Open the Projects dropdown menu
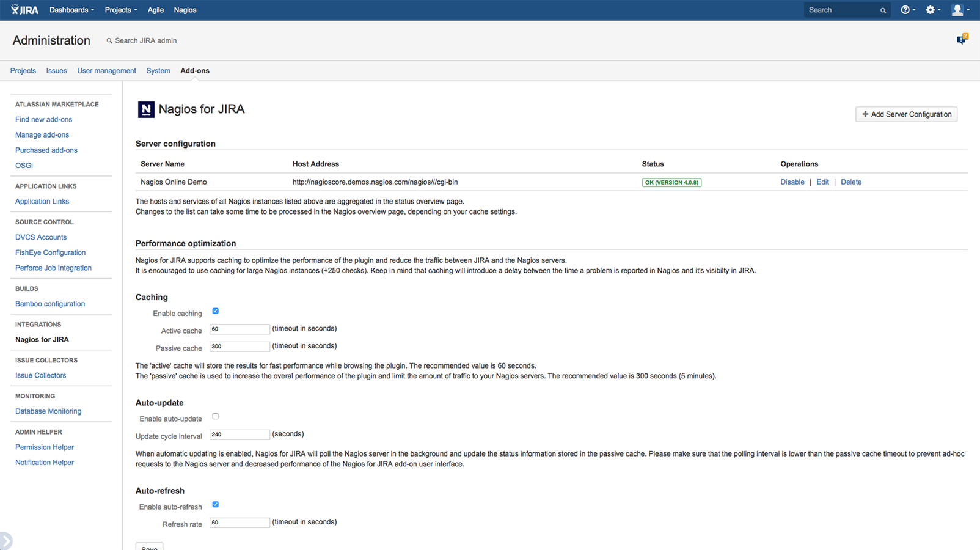The width and height of the screenshot is (980, 550). point(120,10)
